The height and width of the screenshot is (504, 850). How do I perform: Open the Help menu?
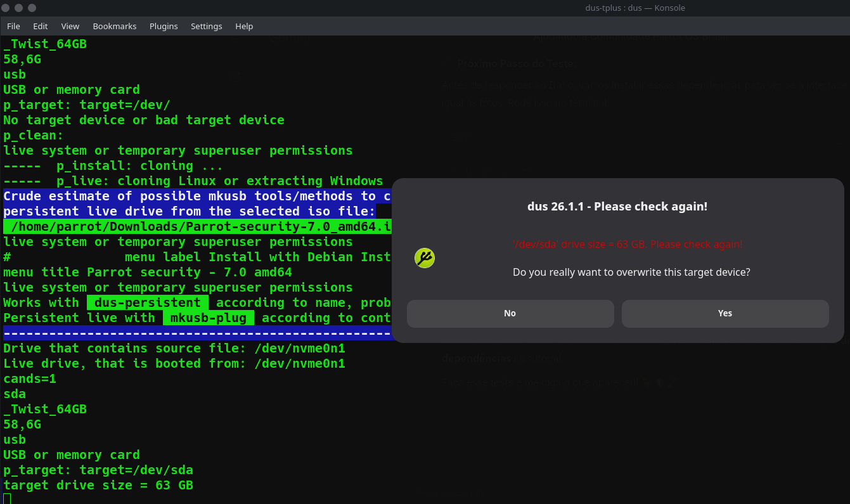[x=244, y=26]
